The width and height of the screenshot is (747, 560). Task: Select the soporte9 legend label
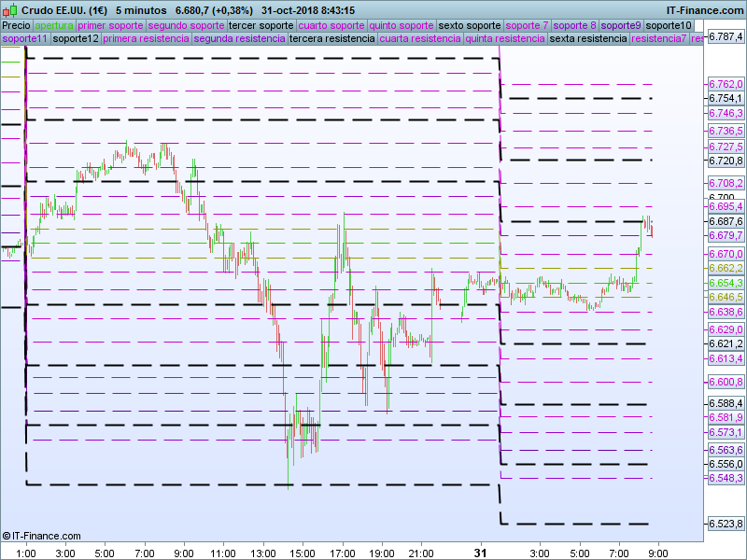click(x=621, y=25)
